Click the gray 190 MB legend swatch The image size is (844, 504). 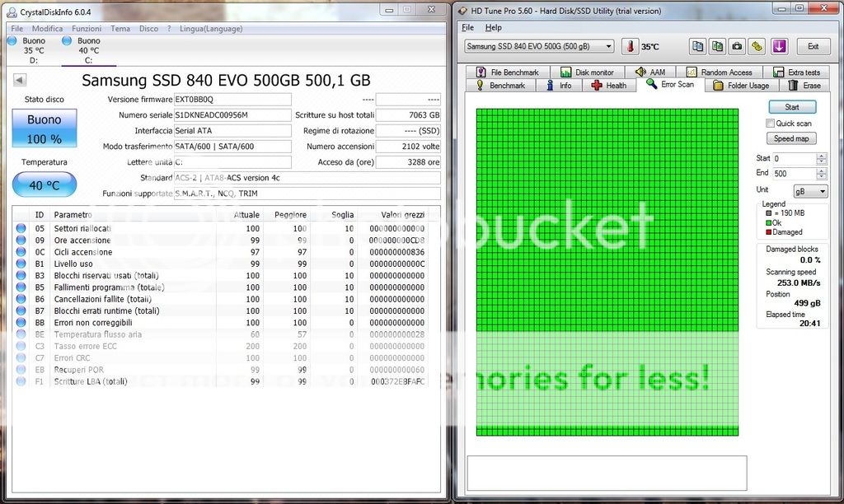click(769, 213)
